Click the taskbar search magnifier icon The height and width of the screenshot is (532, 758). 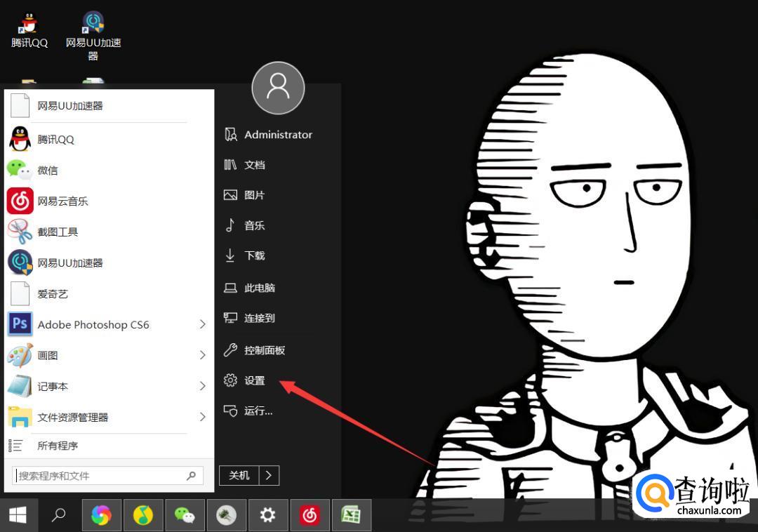pyautogui.click(x=59, y=516)
